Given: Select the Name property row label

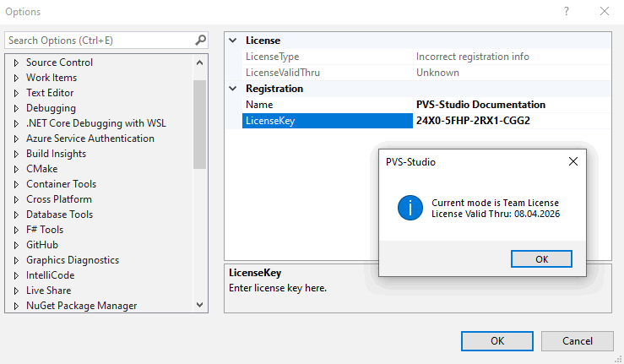Looking at the screenshot, I should tap(327, 105).
